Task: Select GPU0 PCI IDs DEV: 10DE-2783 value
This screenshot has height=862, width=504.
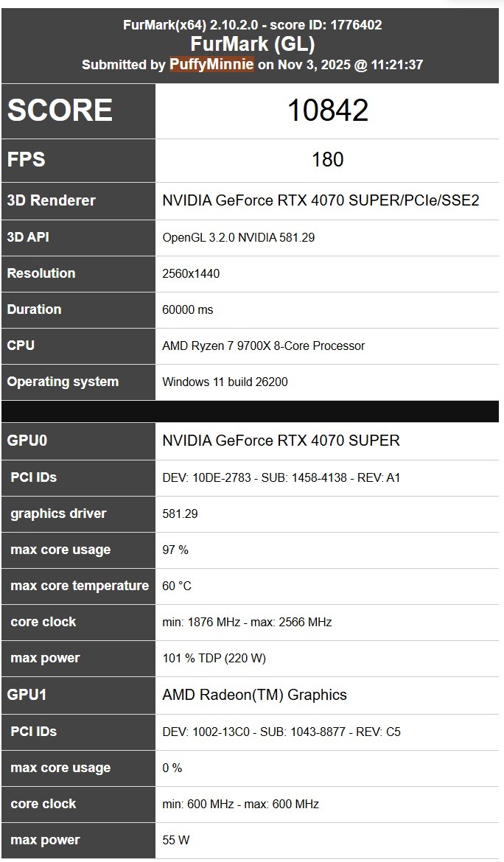Action: [281, 477]
